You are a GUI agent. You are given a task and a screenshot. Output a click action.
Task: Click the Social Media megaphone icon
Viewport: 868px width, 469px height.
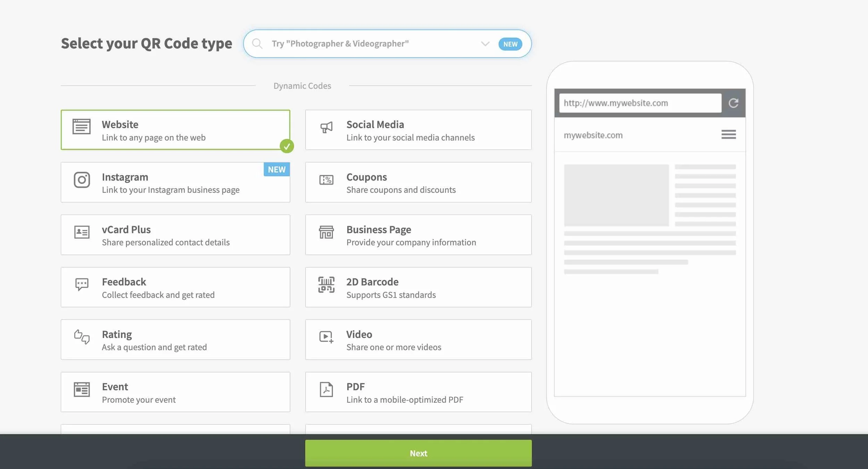coord(326,127)
